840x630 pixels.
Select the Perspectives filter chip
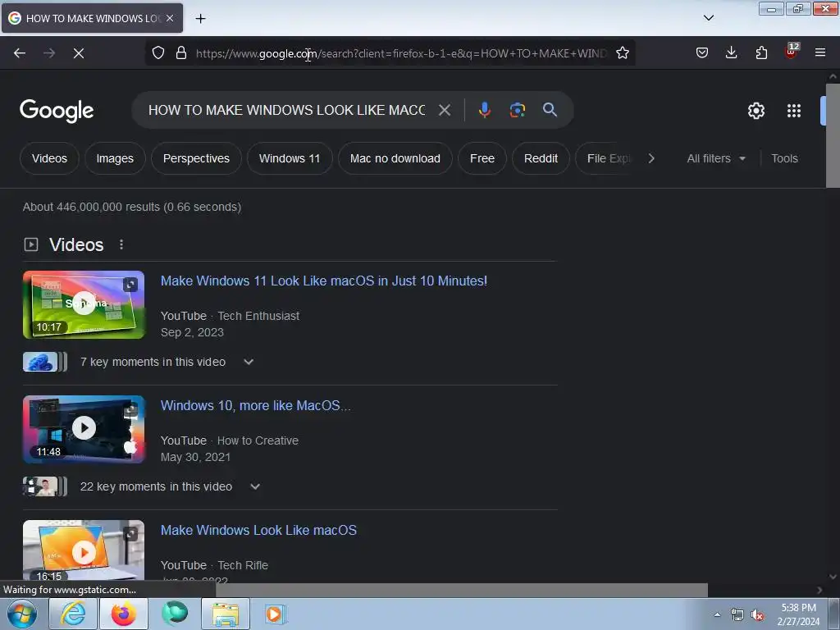[x=196, y=158]
